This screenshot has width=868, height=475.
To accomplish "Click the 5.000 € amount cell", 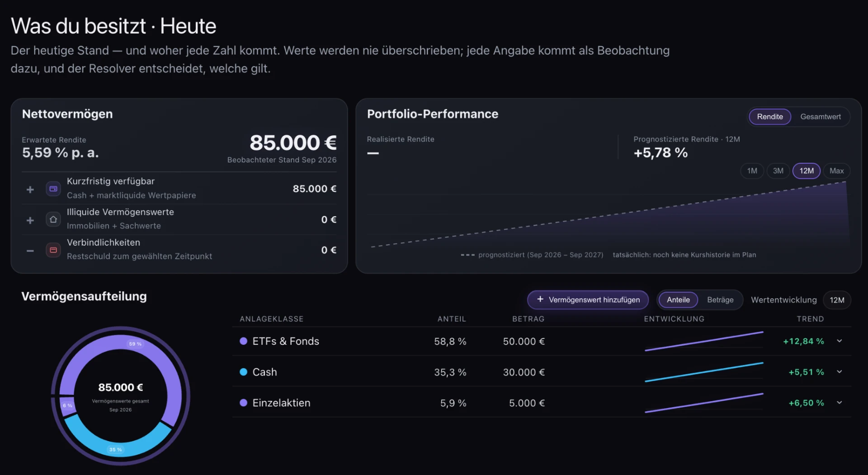I will point(527,403).
